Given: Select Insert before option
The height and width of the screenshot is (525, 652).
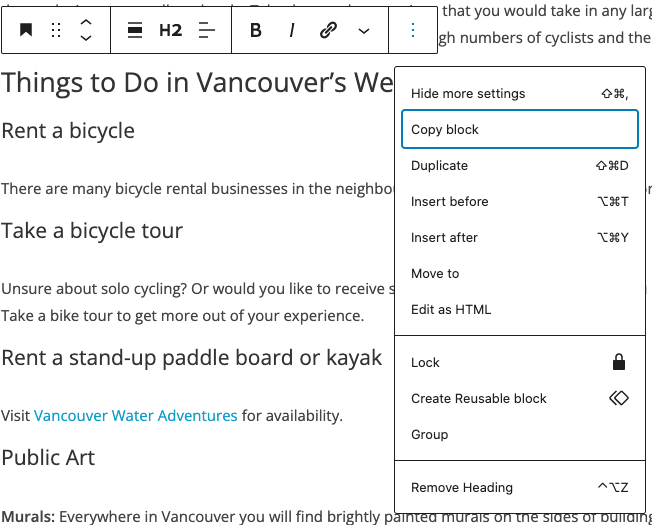Looking at the screenshot, I should pos(520,202).
